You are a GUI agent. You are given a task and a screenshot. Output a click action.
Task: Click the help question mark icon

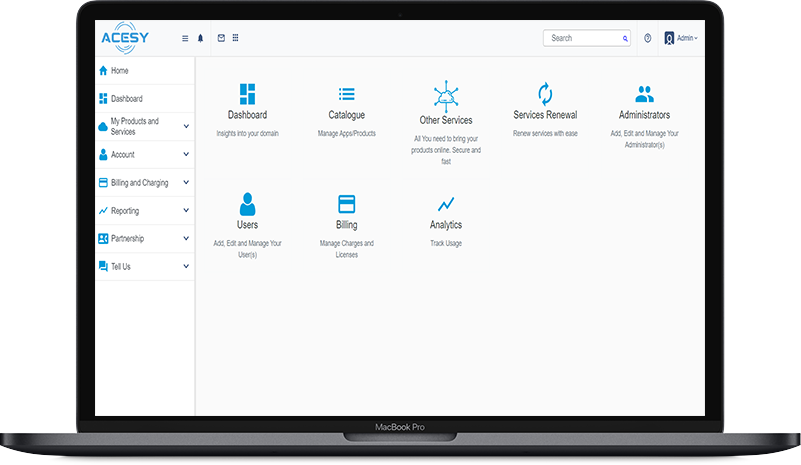tap(648, 38)
